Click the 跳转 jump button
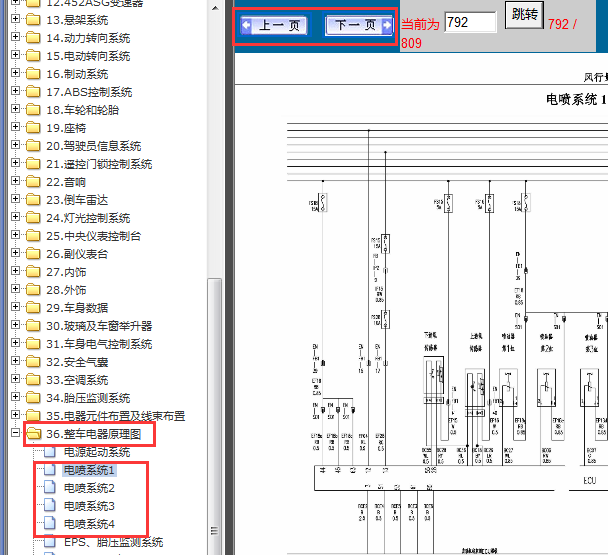 pyautogui.click(x=524, y=15)
